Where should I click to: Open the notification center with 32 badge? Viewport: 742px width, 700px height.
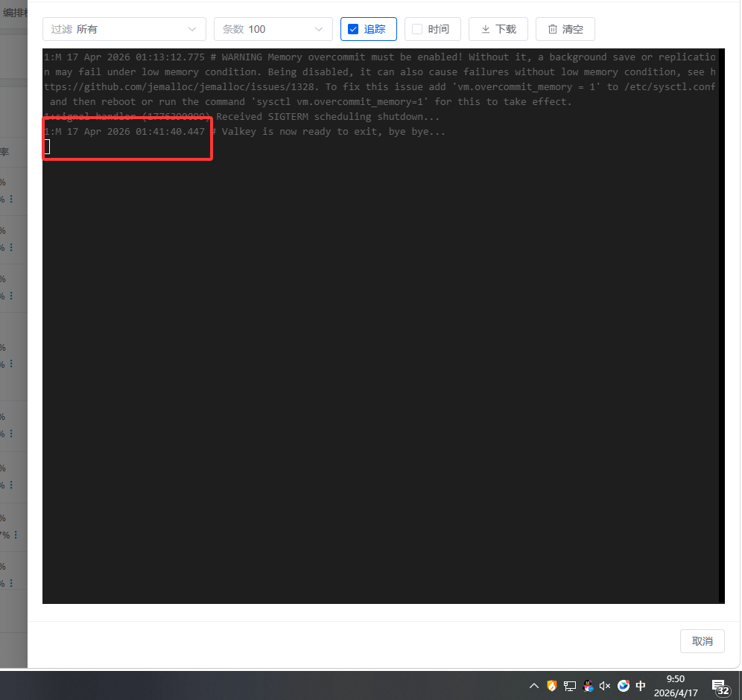(720, 686)
